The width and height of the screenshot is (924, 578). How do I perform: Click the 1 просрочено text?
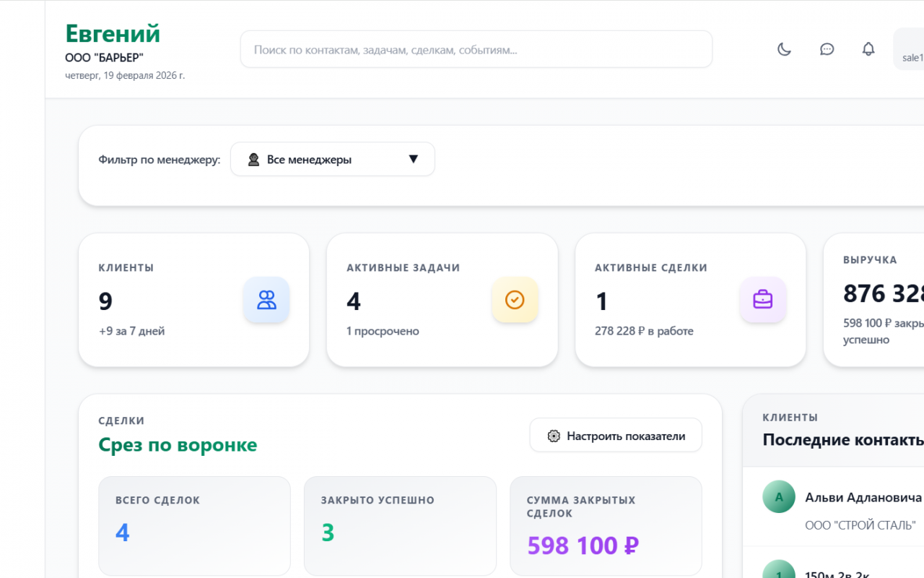tap(383, 331)
